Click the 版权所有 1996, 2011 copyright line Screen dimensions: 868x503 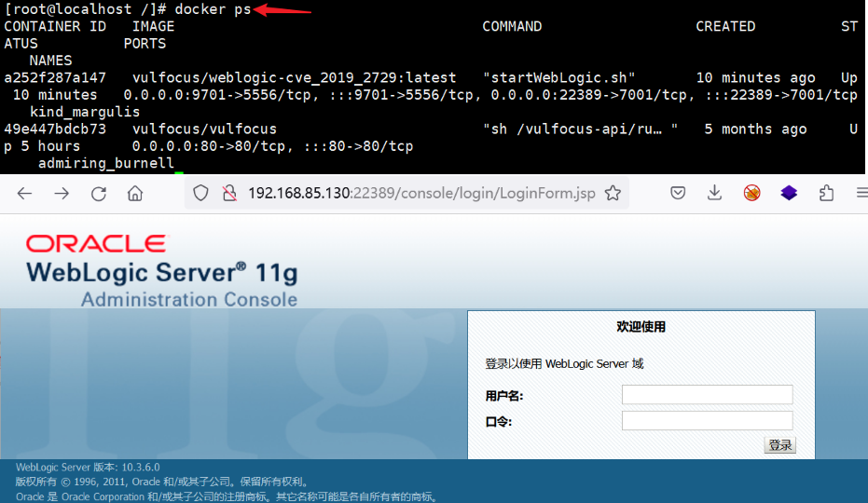[x=162, y=482]
